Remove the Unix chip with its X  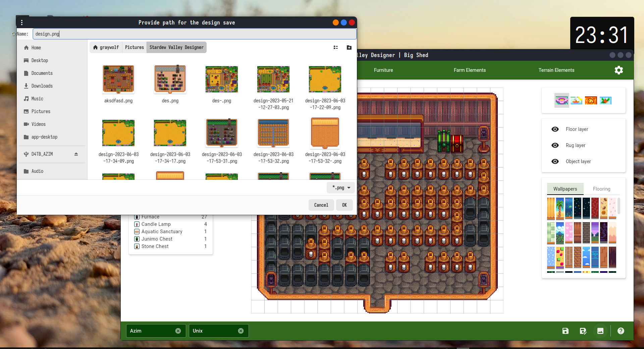(x=241, y=331)
